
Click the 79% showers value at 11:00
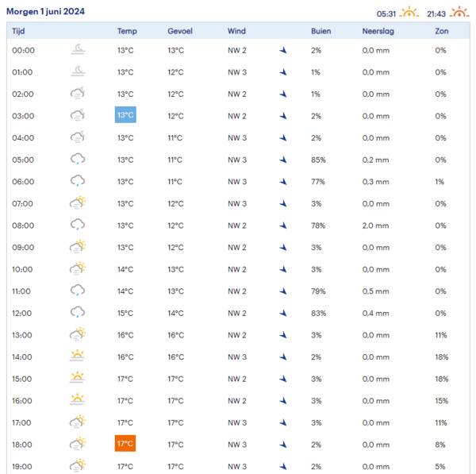click(318, 291)
